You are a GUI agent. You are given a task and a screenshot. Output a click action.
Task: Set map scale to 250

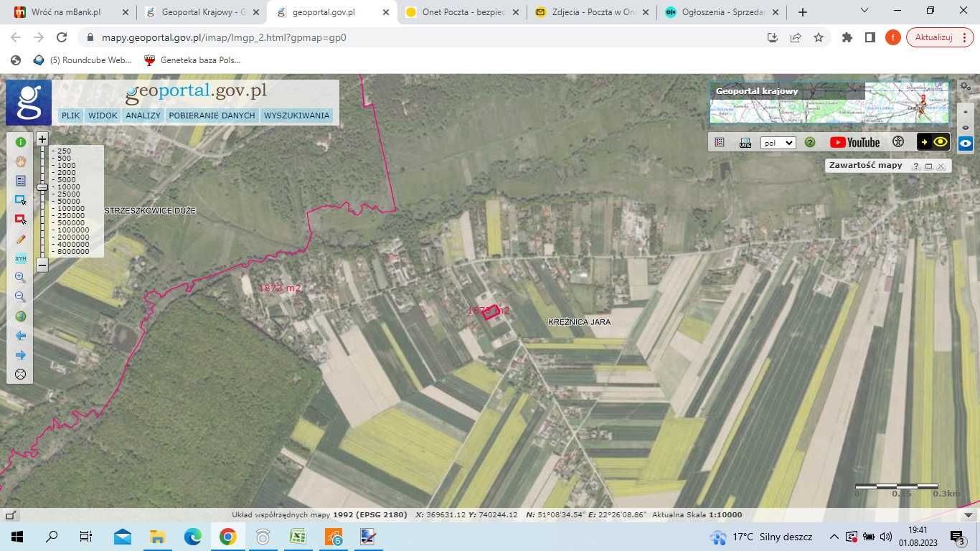(64, 151)
